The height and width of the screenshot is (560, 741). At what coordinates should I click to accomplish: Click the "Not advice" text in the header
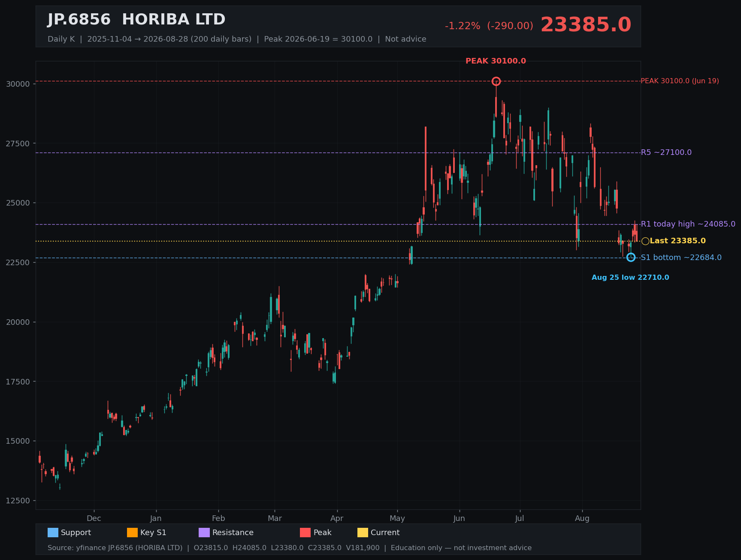405,39
